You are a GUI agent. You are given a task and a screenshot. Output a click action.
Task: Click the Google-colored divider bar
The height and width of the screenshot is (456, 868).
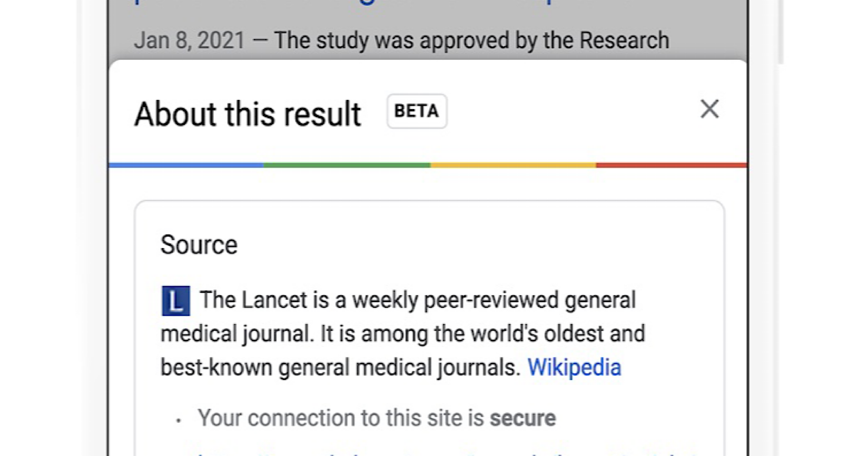pyautogui.click(x=429, y=164)
